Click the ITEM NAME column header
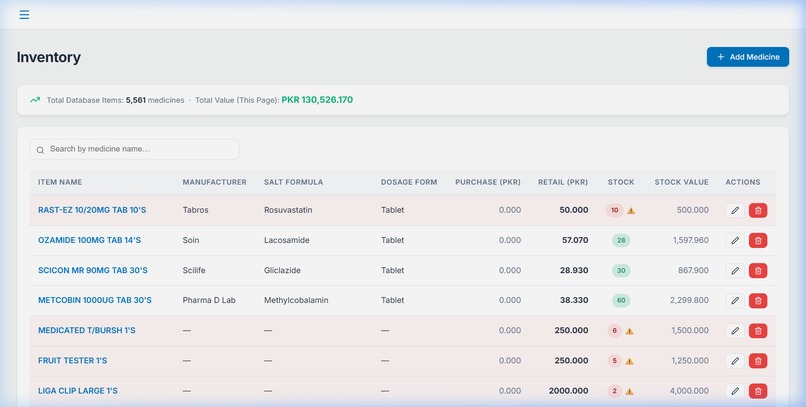The image size is (806, 407). pos(60,182)
